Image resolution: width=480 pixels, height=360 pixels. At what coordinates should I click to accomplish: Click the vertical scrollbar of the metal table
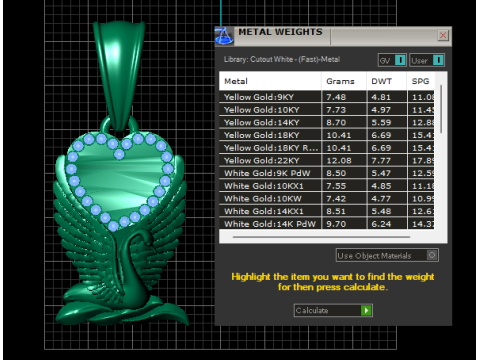(441, 109)
